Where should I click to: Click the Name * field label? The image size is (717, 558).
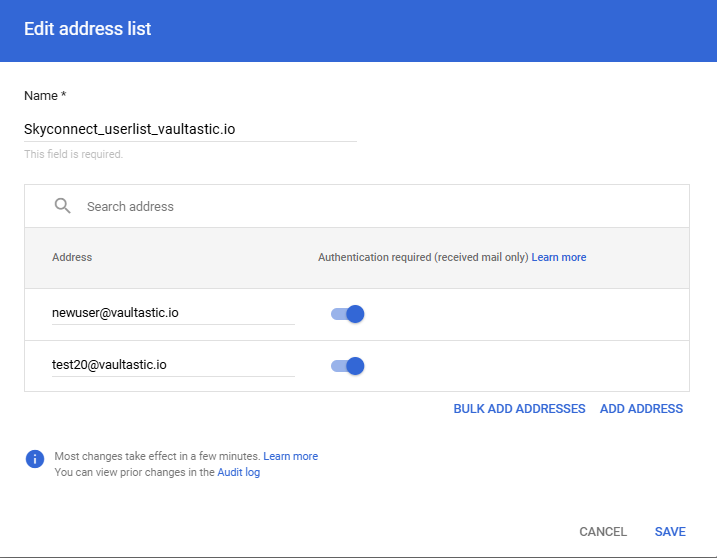(x=45, y=96)
